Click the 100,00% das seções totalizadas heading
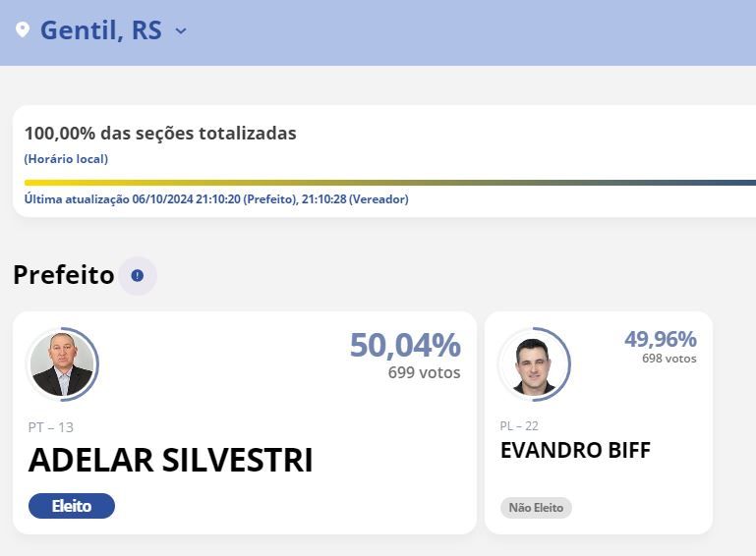The height and width of the screenshot is (556, 756). pyautogui.click(x=160, y=134)
